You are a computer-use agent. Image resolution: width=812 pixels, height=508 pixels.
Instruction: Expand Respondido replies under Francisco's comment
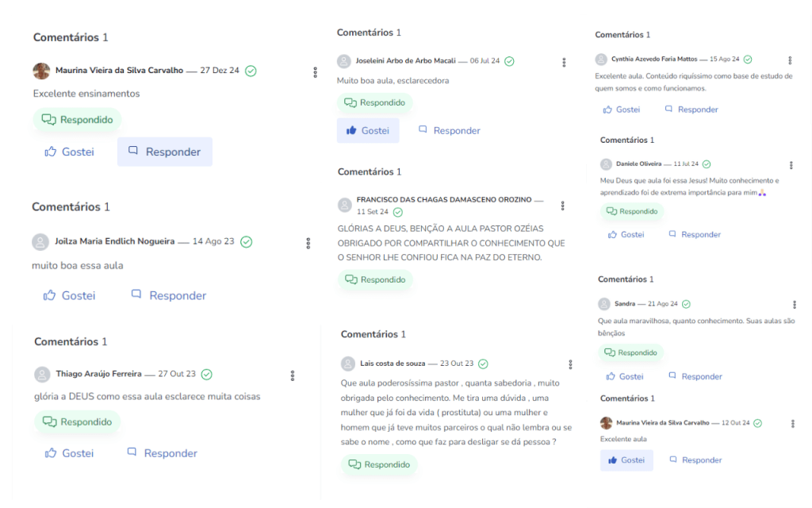point(375,279)
